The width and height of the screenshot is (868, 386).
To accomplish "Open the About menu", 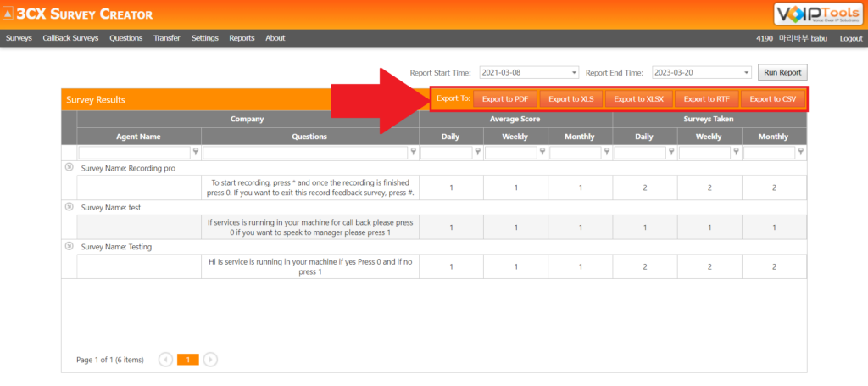I will (x=275, y=38).
